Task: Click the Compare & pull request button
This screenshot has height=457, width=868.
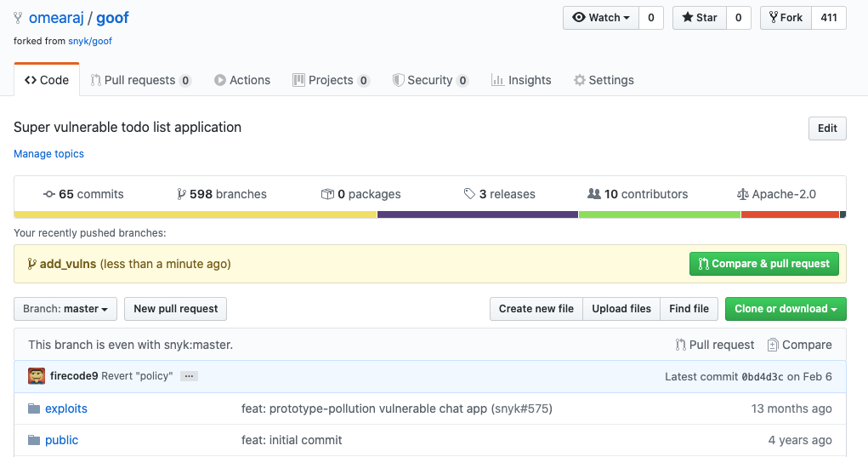Action: pos(764,264)
